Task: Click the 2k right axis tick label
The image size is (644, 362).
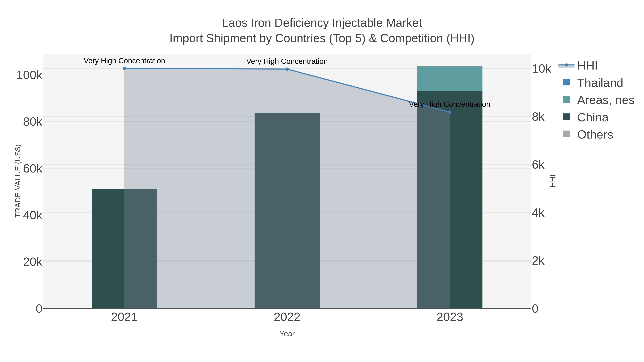Action: (x=538, y=261)
